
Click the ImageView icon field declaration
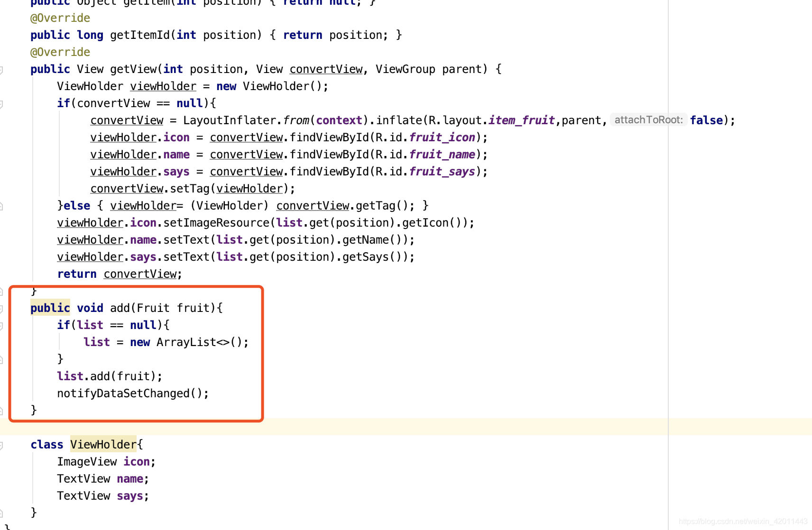pyautogui.click(x=106, y=462)
